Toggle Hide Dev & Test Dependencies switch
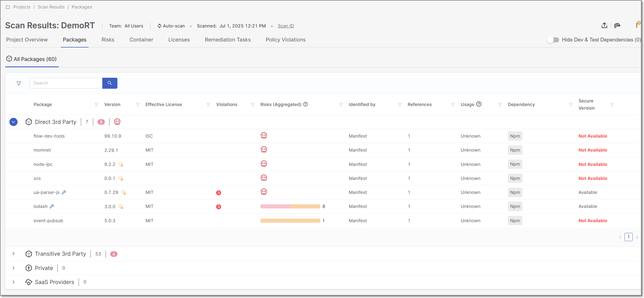Viewport: 644px width, 298px height. 553,40
